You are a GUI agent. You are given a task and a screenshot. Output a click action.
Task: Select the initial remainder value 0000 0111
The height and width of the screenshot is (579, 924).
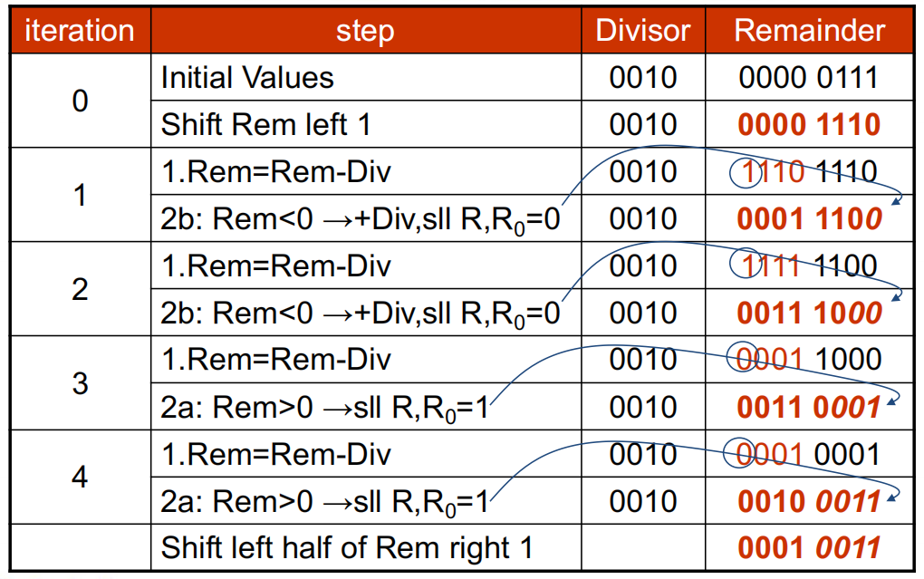(x=809, y=78)
